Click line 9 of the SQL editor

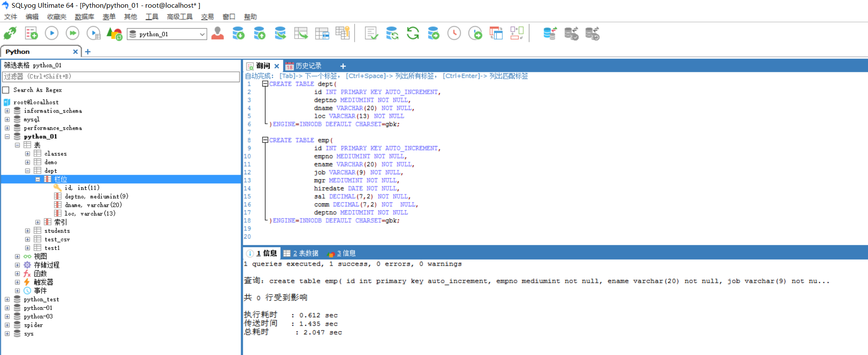(377, 148)
